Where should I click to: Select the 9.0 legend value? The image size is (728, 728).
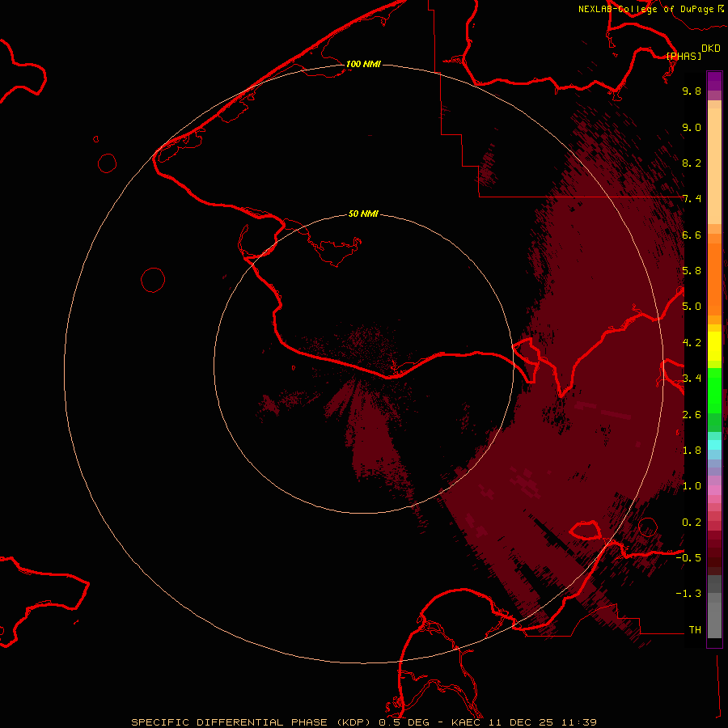click(692, 127)
